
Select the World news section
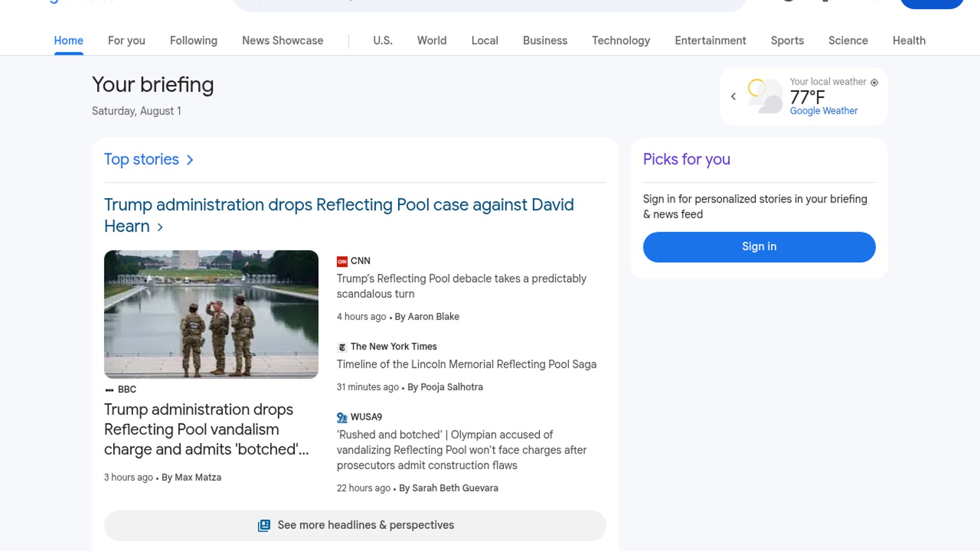[432, 40]
